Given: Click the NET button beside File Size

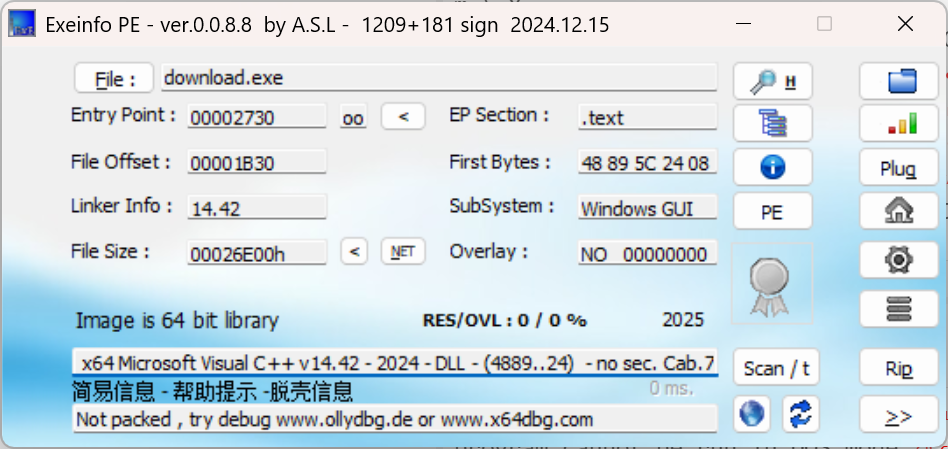Looking at the screenshot, I should [x=403, y=251].
